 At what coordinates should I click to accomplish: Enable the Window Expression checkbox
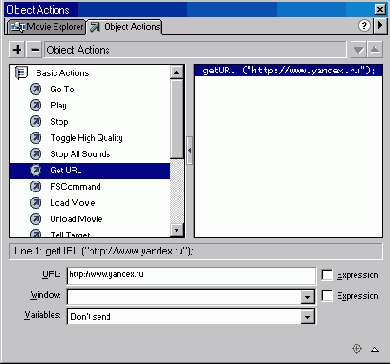[x=327, y=296]
